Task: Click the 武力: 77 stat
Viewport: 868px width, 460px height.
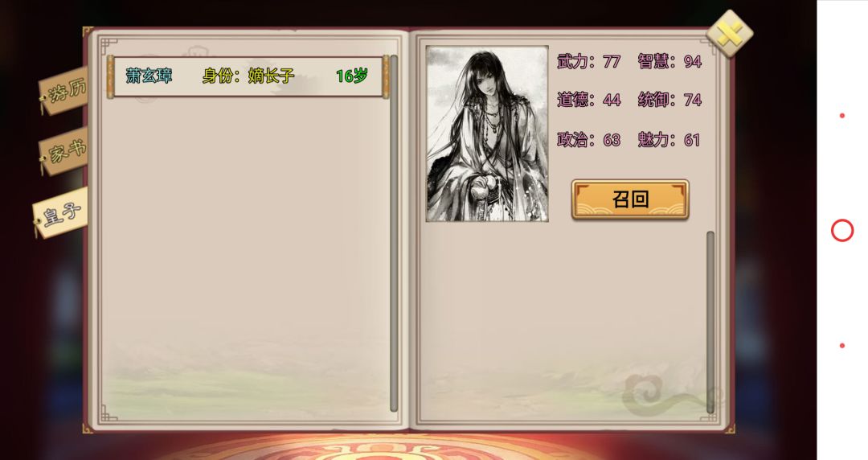Action: (588, 61)
